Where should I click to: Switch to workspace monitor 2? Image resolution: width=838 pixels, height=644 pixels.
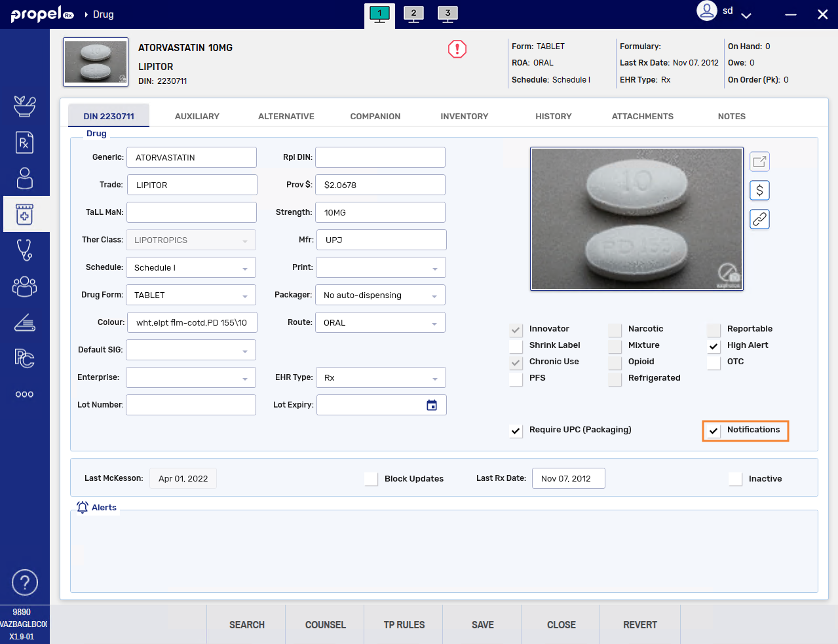pos(414,14)
